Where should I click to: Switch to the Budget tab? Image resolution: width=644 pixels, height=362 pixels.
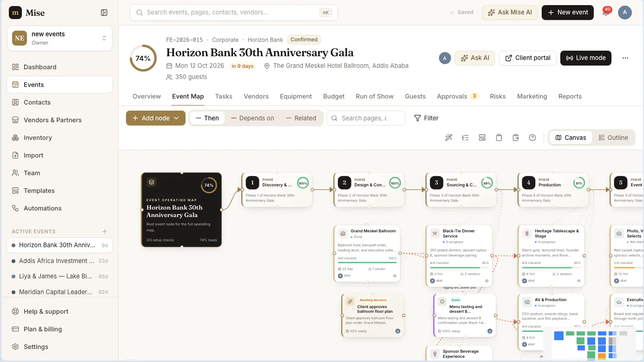click(x=334, y=96)
